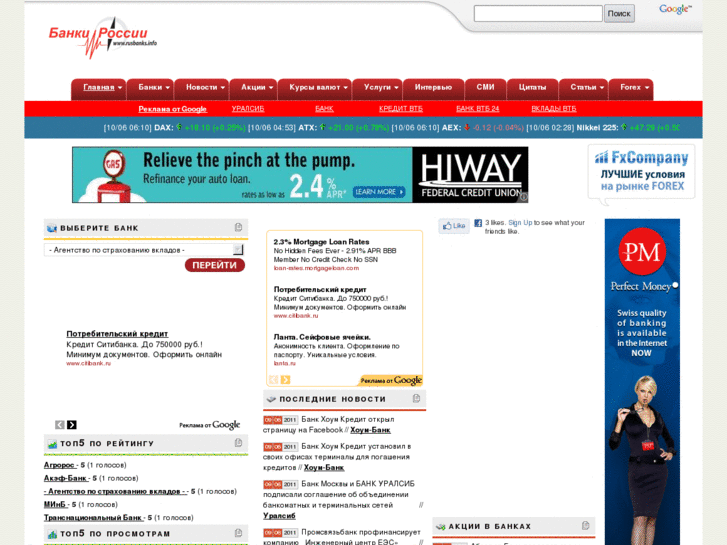Open the МИнБ bank link

point(55,504)
